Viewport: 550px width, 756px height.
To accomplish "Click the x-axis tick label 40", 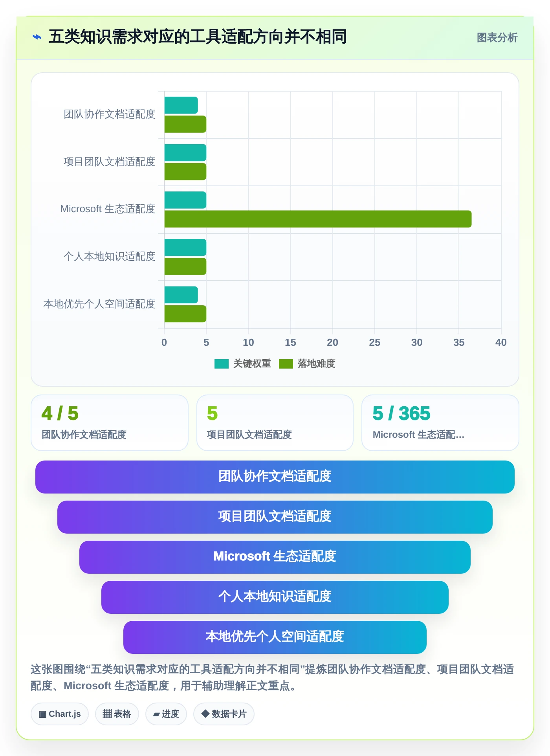I will pyautogui.click(x=501, y=343).
